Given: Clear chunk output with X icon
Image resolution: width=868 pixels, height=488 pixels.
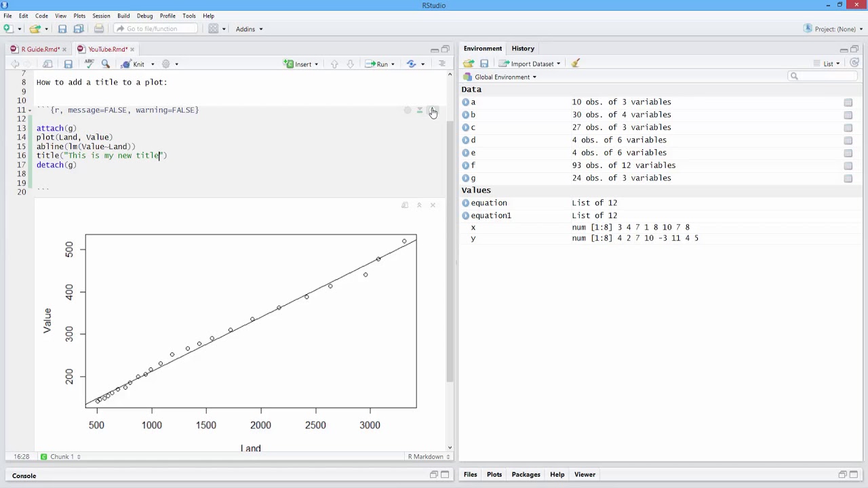Looking at the screenshot, I should [x=433, y=205].
